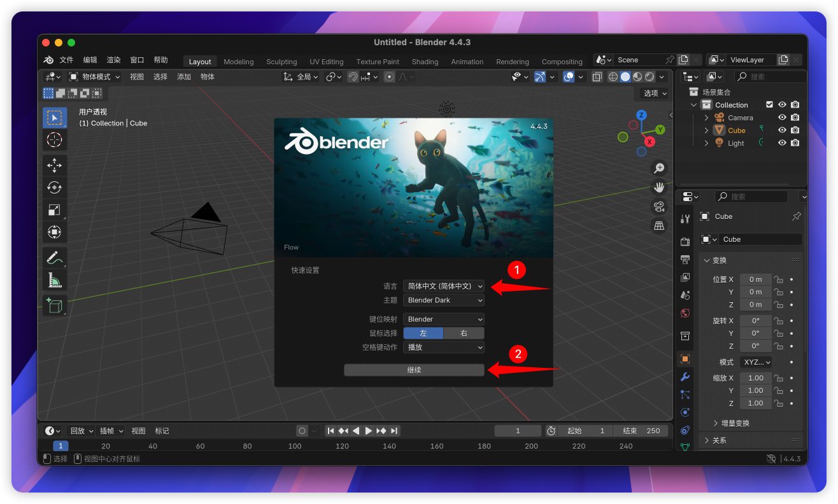838x504 pixels.
Task: Play the animation forward
Action: click(x=368, y=431)
